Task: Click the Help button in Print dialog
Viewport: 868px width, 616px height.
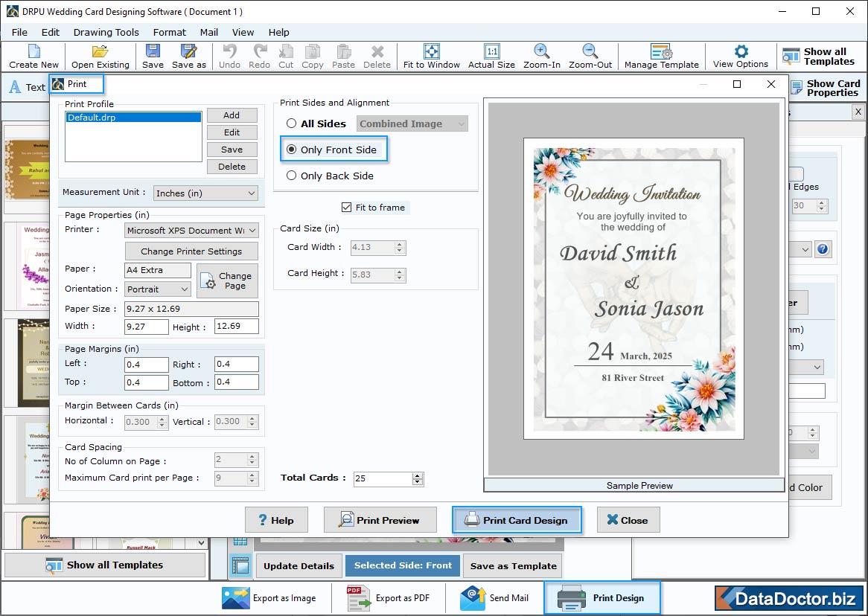Action: (276, 520)
